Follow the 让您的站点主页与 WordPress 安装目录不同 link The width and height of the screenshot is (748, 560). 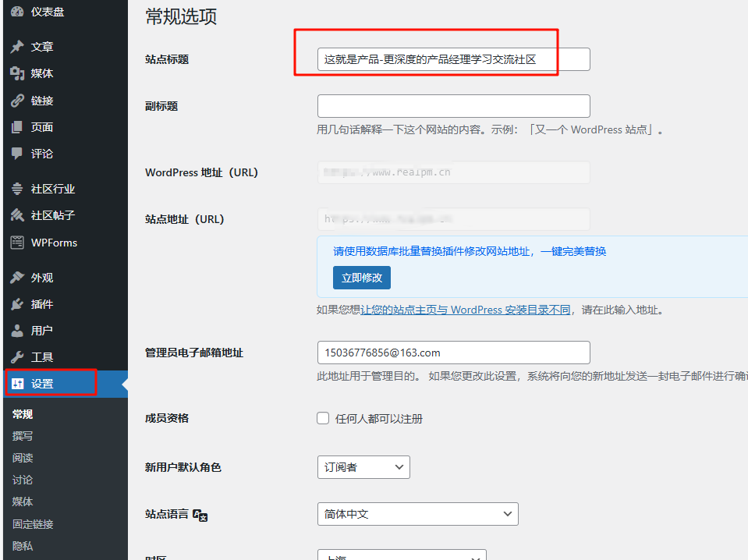point(465,310)
